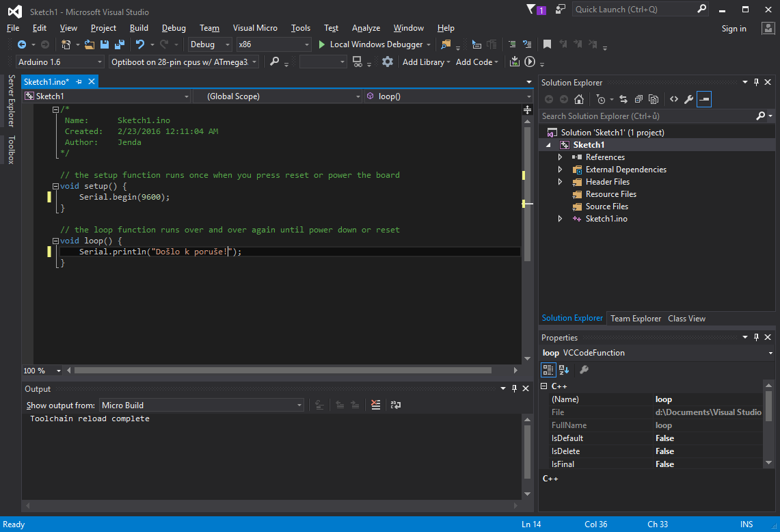
Task: Expand the References tree node
Action: [560, 157]
